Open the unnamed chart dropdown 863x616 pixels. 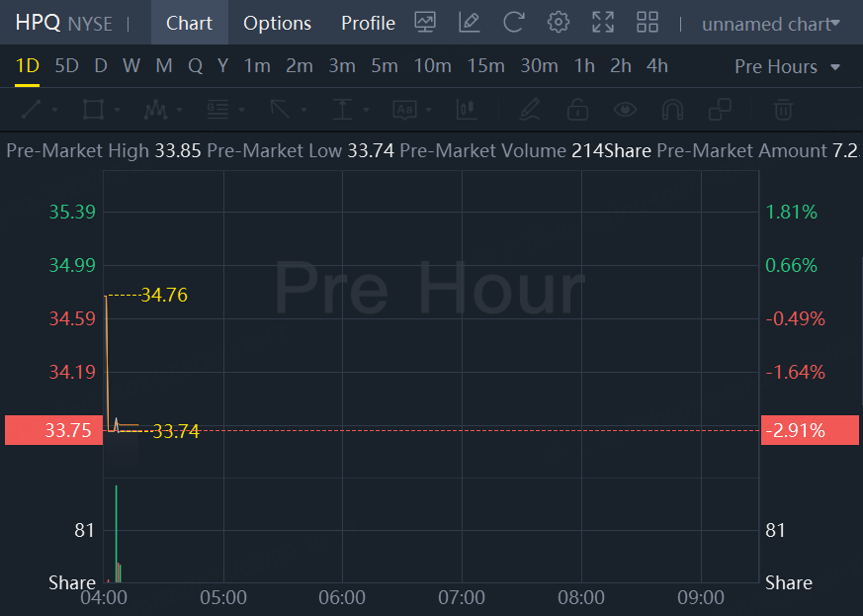(771, 24)
